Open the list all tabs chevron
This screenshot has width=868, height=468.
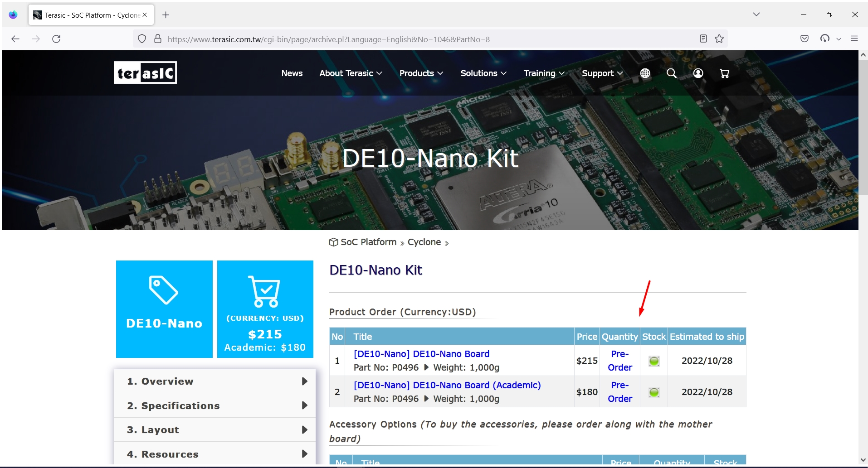[756, 14]
